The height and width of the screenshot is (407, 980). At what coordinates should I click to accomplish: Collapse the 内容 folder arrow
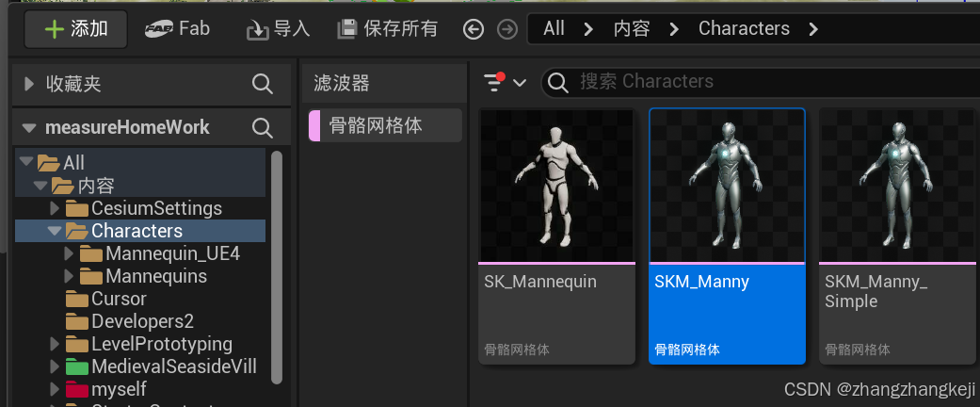40,185
